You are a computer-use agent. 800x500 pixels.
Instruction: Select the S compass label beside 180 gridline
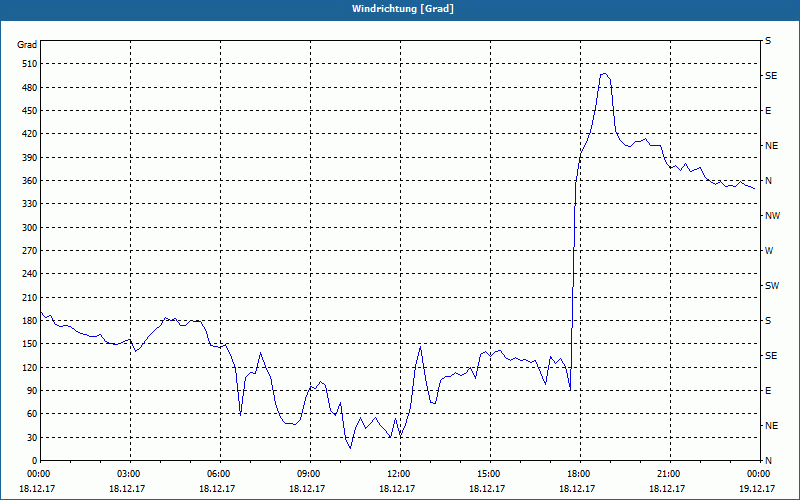[x=768, y=321]
